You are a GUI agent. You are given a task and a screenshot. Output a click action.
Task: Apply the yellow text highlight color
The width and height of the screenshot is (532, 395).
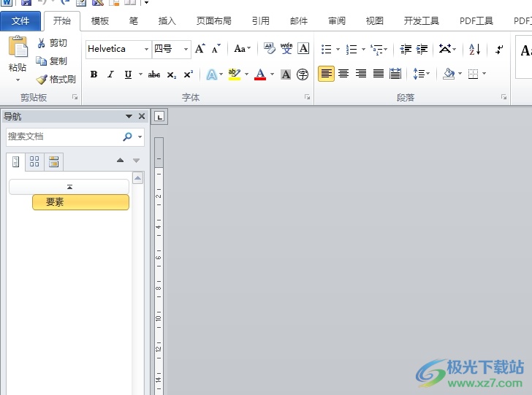(234, 74)
